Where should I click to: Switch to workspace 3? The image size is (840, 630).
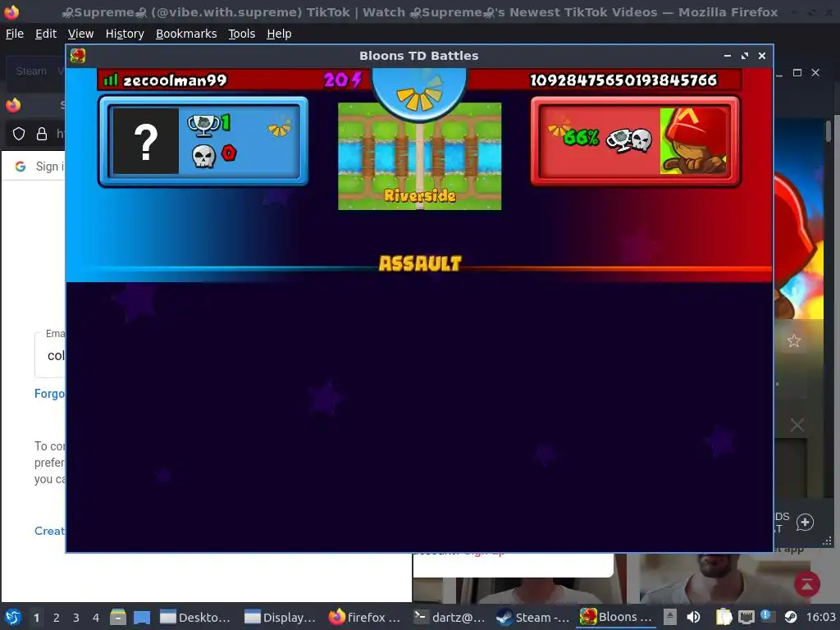pos(76,618)
